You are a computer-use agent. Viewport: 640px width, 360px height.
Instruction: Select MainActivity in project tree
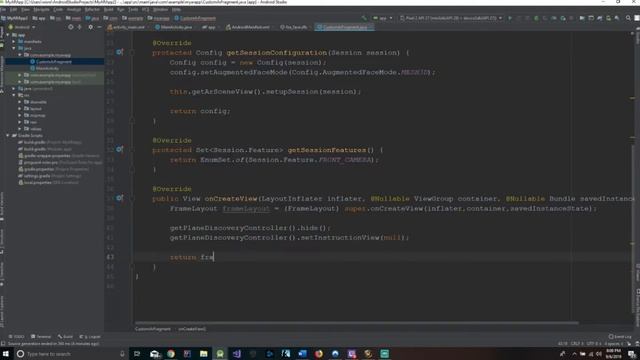pyautogui.click(x=47, y=68)
